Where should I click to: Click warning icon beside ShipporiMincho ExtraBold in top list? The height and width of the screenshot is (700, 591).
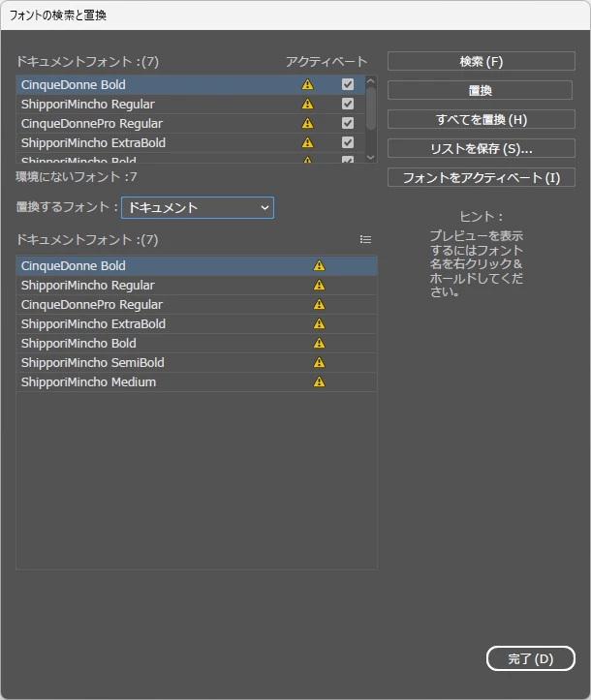[307, 142]
